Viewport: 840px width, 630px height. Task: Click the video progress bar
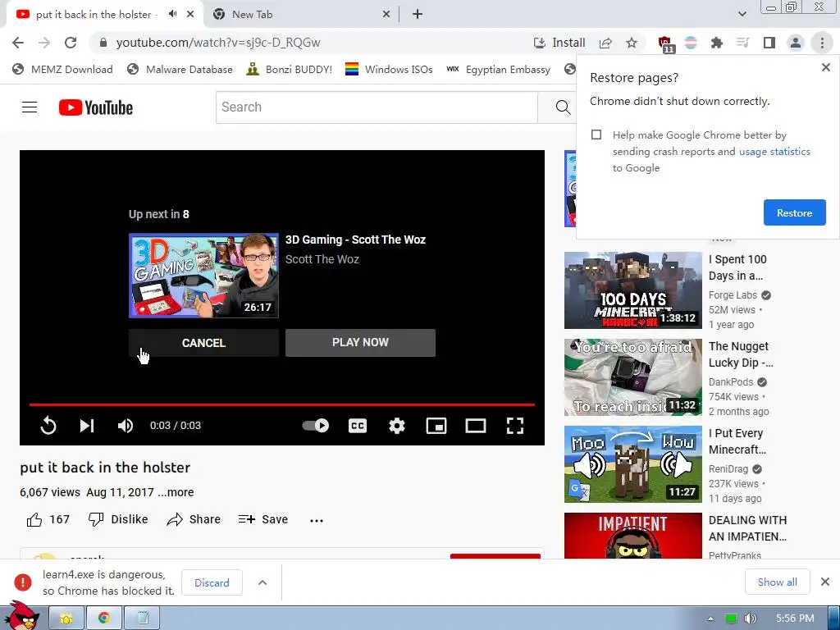pyautogui.click(x=282, y=404)
